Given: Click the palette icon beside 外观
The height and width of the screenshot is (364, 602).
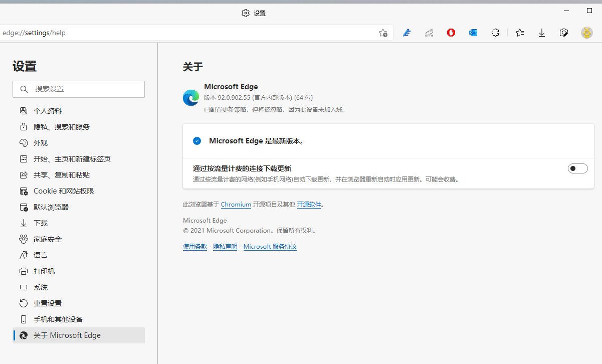Looking at the screenshot, I should [x=23, y=143].
